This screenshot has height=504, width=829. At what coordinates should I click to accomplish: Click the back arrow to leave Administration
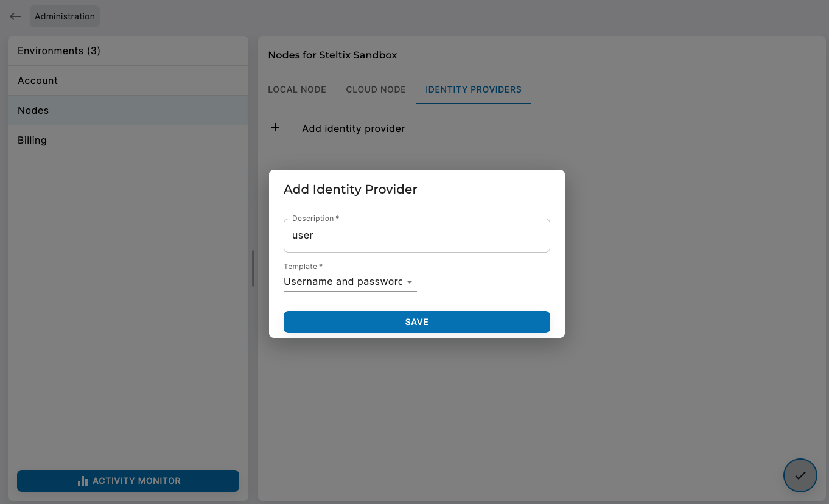15,16
